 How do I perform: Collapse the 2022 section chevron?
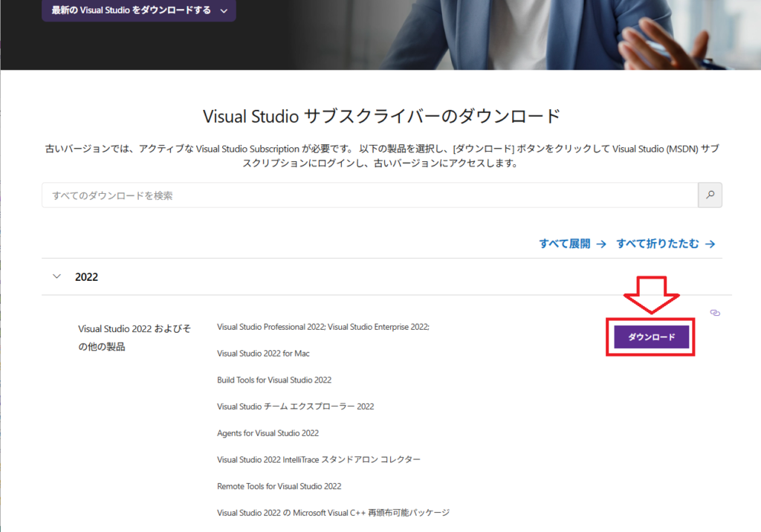tap(57, 276)
